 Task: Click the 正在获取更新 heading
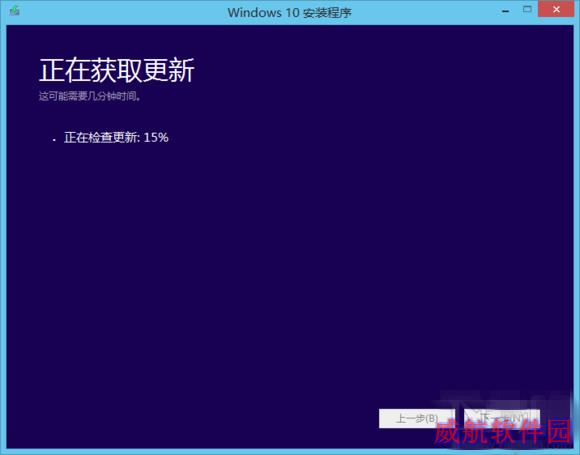pyautogui.click(x=117, y=70)
